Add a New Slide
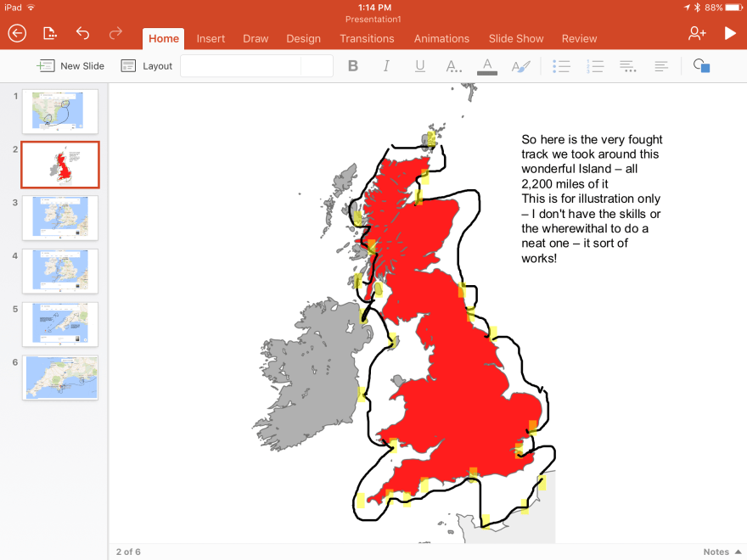This screenshot has height=560, width=747. 71,66
